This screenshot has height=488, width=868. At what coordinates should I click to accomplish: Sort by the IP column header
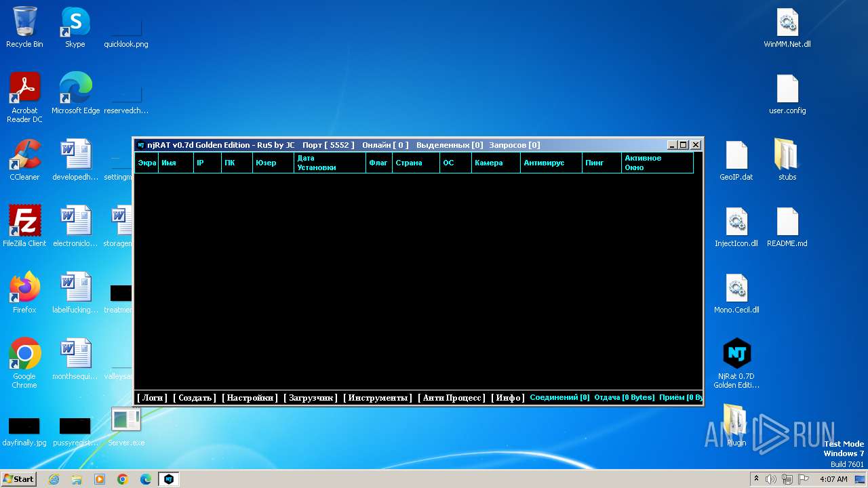pos(208,163)
